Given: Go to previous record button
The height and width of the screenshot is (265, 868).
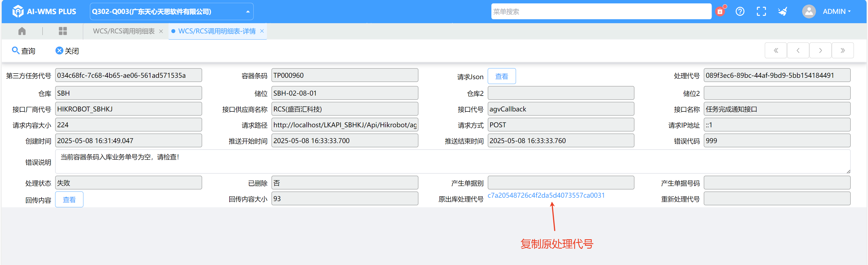Looking at the screenshot, I should [x=798, y=51].
